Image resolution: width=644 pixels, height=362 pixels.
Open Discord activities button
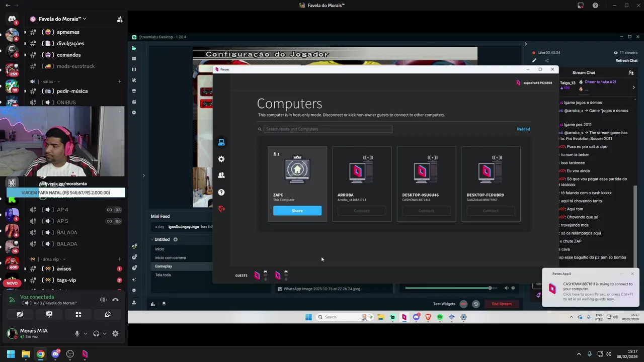click(x=78, y=315)
